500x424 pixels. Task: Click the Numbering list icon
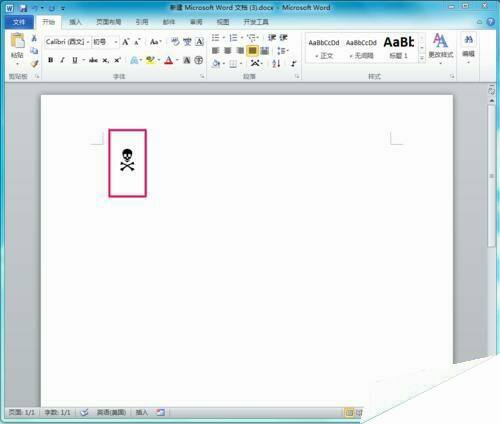(233, 37)
